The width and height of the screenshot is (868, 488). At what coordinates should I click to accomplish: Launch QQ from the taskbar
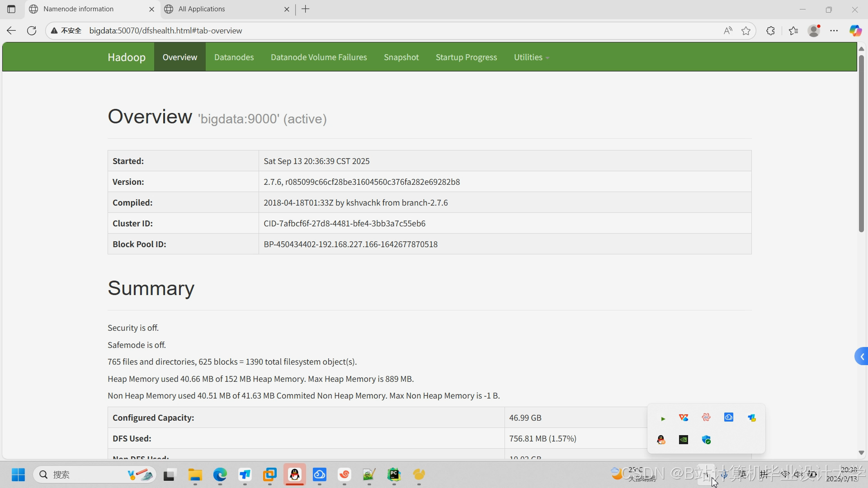coord(294,475)
